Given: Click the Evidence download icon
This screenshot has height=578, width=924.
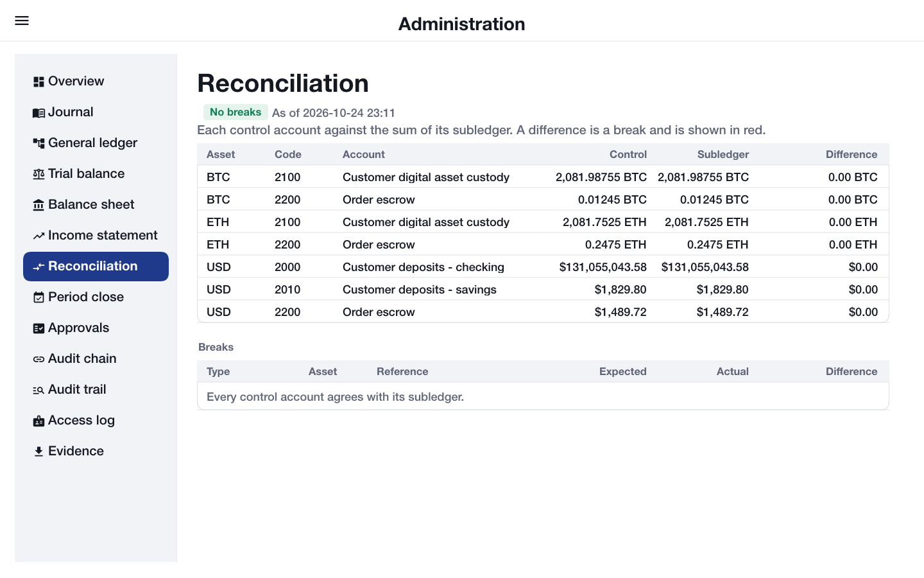Looking at the screenshot, I should [38, 451].
